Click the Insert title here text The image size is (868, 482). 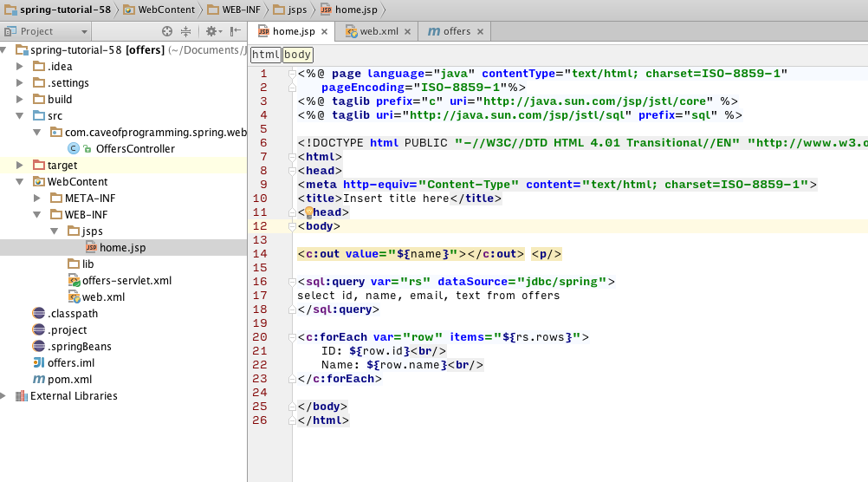click(396, 199)
